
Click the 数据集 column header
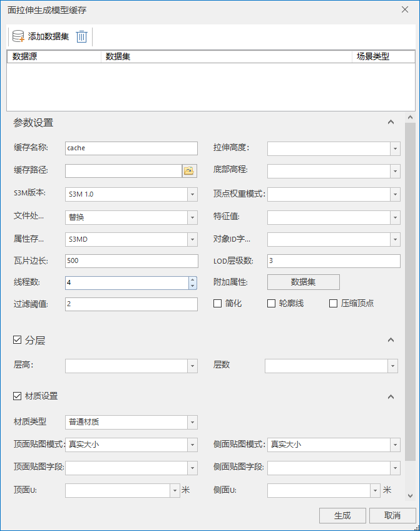pos(225,57)
